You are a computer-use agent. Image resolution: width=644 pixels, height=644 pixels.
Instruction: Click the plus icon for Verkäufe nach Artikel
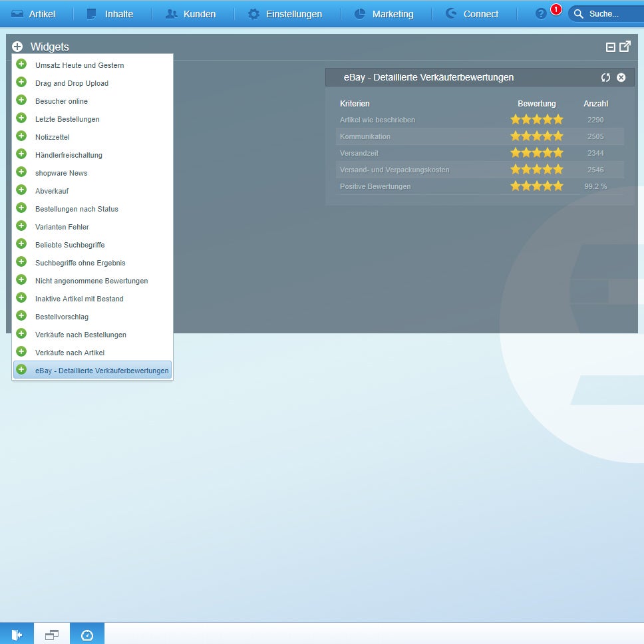pos(21,351)
